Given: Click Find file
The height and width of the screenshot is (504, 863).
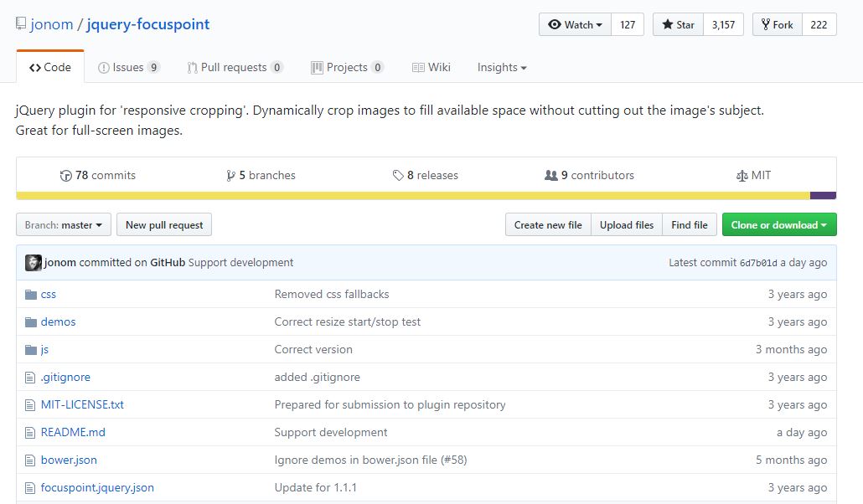Looking at the screenshot, I should 690,224.
